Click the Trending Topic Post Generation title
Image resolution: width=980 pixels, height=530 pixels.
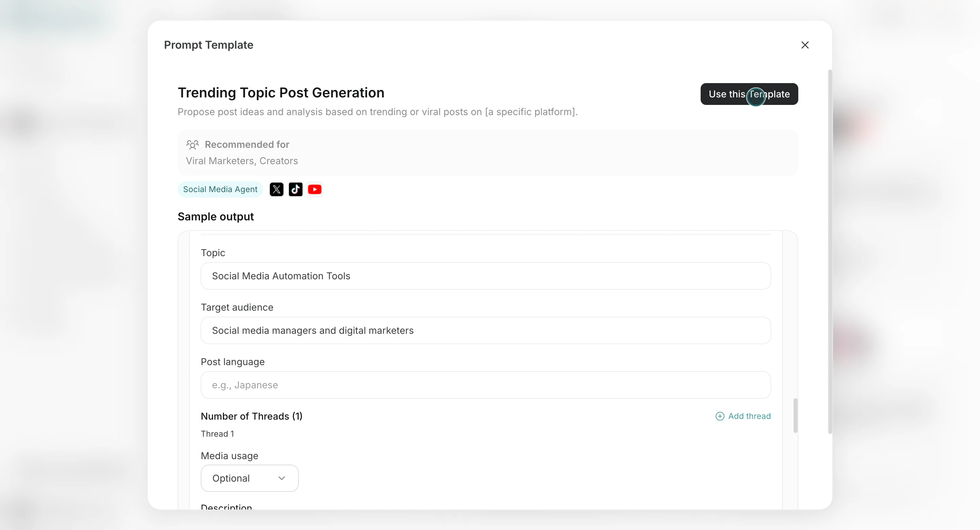point(281,93)
